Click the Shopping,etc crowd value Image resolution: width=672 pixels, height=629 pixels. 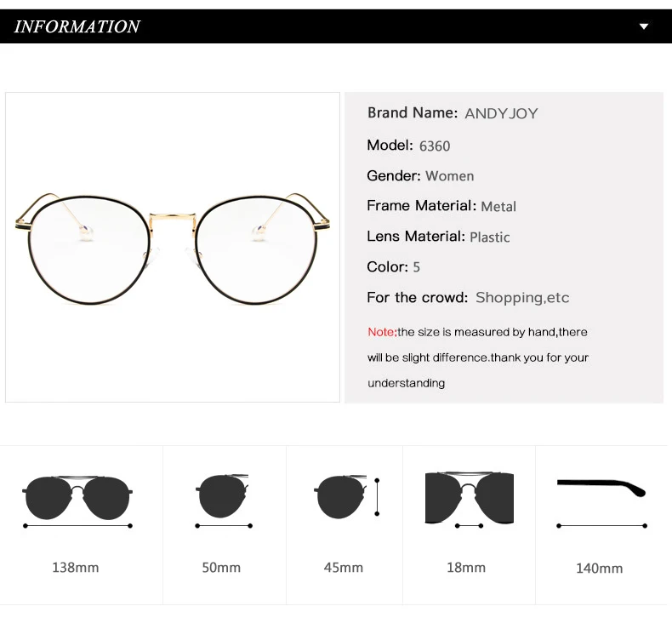click(x=522, y=298)
